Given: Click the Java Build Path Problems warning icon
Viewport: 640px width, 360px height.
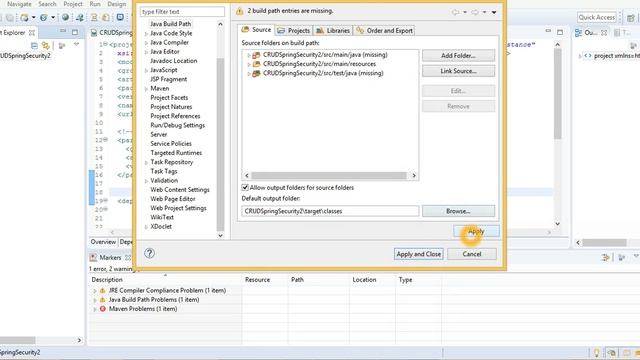Looking at the screenshot, I should (102, 300).
